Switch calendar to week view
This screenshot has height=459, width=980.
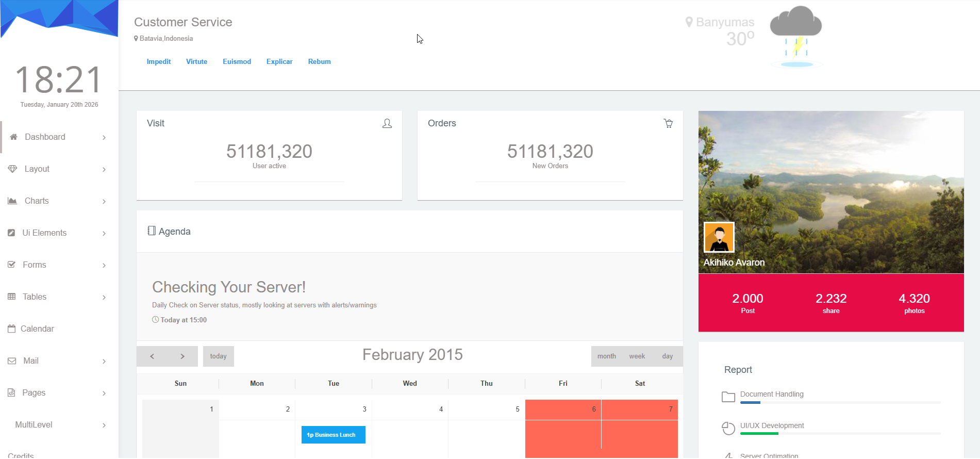(x=637, y=356)
